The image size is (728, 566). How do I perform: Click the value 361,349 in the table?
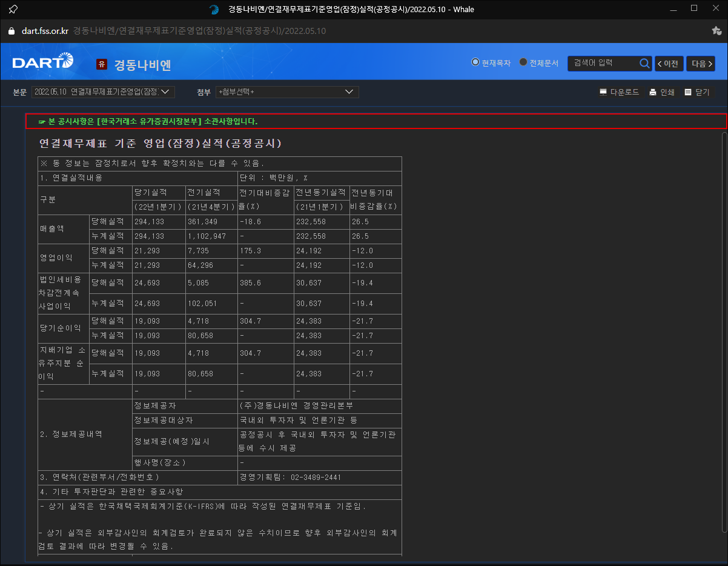tap(202, 222)
